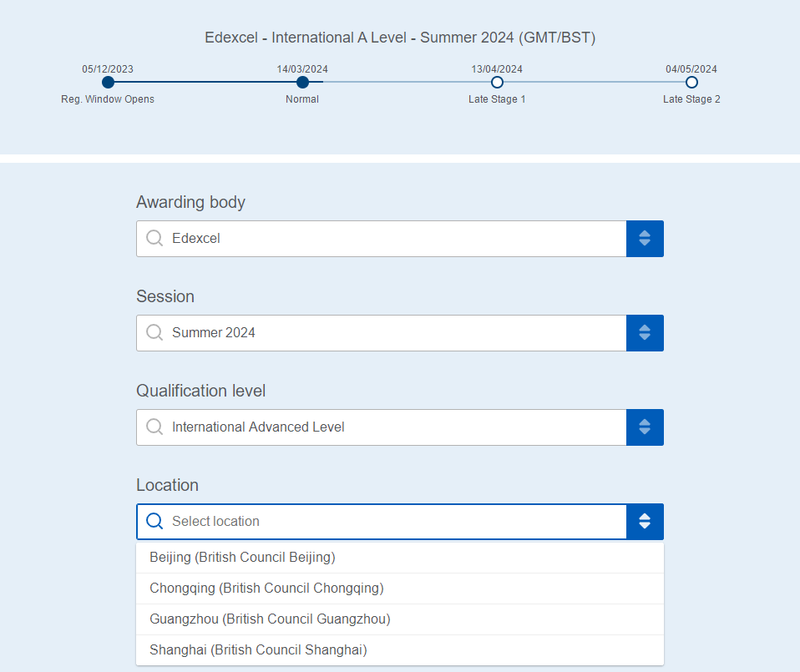Select Shanghai (British Council Shanghai) option

click(x=400, y=650)
